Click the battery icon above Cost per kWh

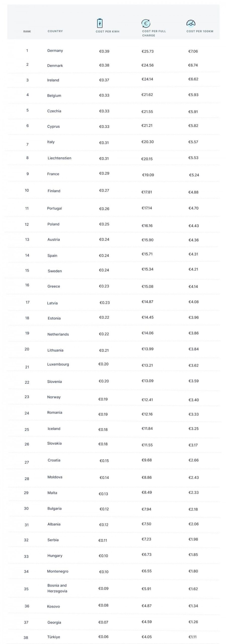pyautogui.click(x=100, y=23)
